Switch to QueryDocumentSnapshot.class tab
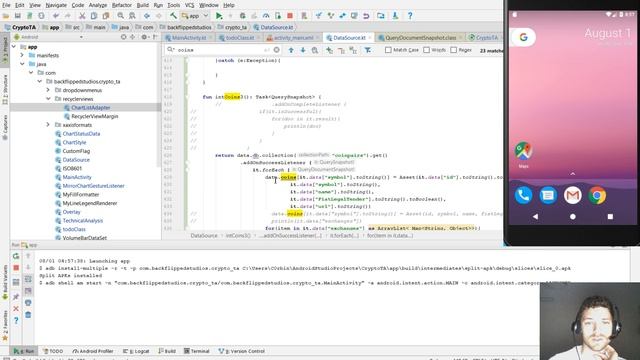Image resolution: width=640 pixels, height=360 pixels. 420,38
